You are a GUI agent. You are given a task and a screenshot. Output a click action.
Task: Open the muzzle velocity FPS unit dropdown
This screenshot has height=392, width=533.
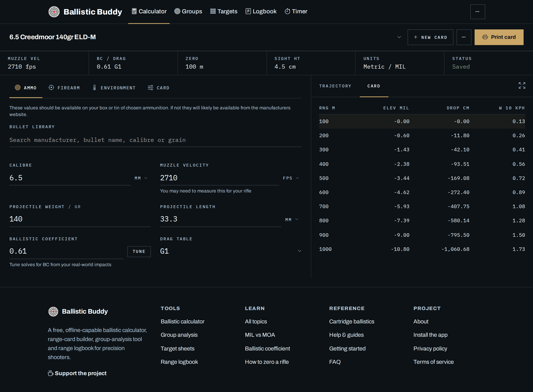pyautogui.click(x=291, y=178)
